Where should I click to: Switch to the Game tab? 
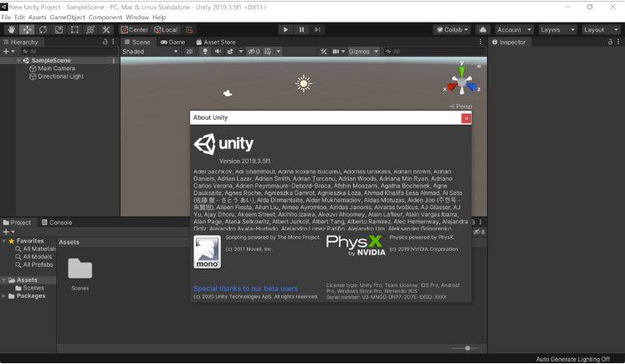(x=173, y=43)
